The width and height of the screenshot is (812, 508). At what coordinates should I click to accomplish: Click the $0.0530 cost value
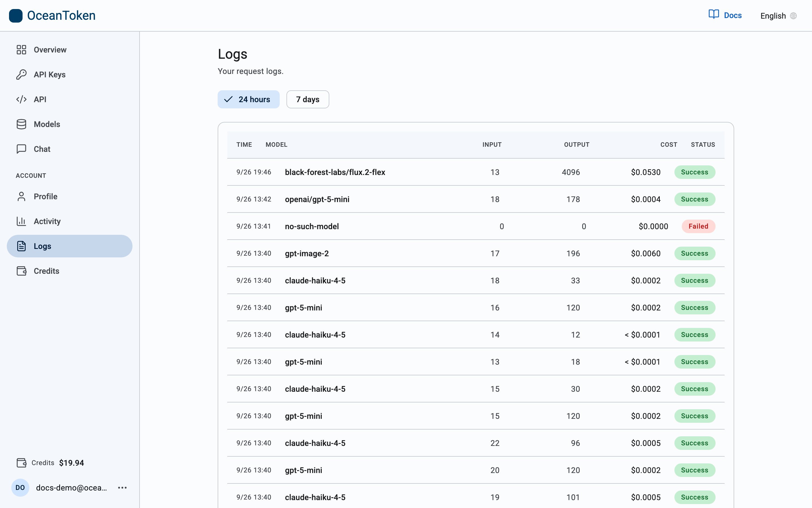click(646, 172)
